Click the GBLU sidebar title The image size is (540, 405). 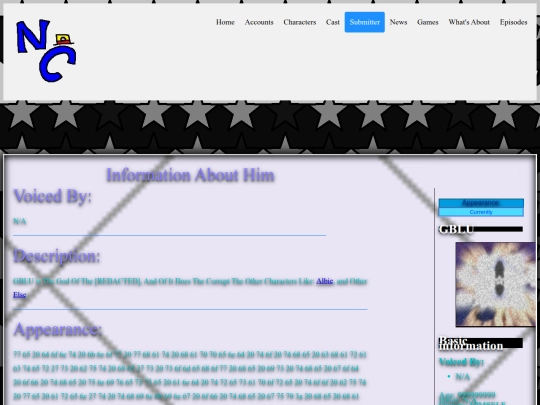coord(456,229)
